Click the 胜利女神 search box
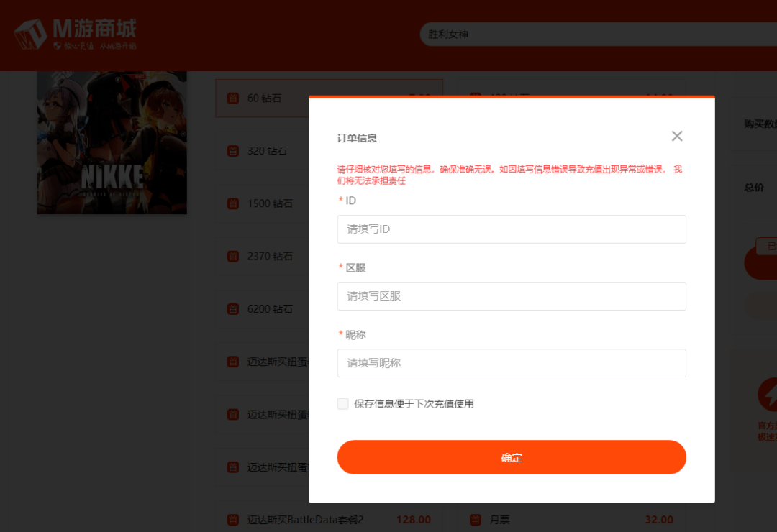 597,35
